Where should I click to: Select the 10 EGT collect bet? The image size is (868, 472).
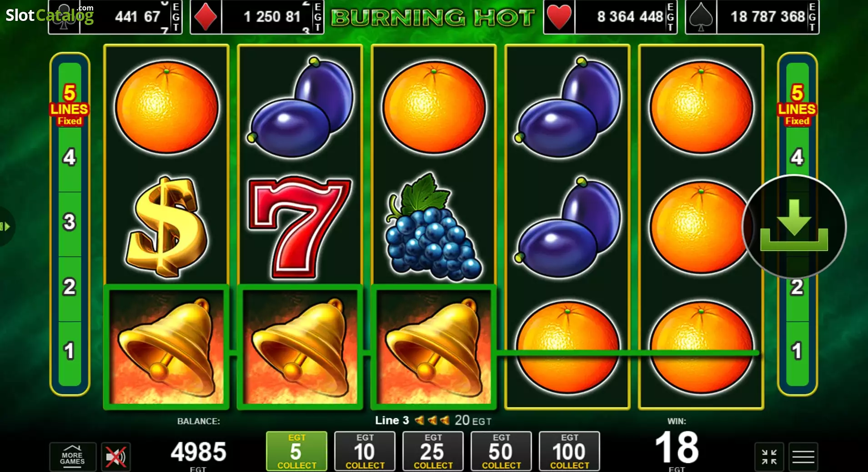pyautogui.click(x=365, y=451)
